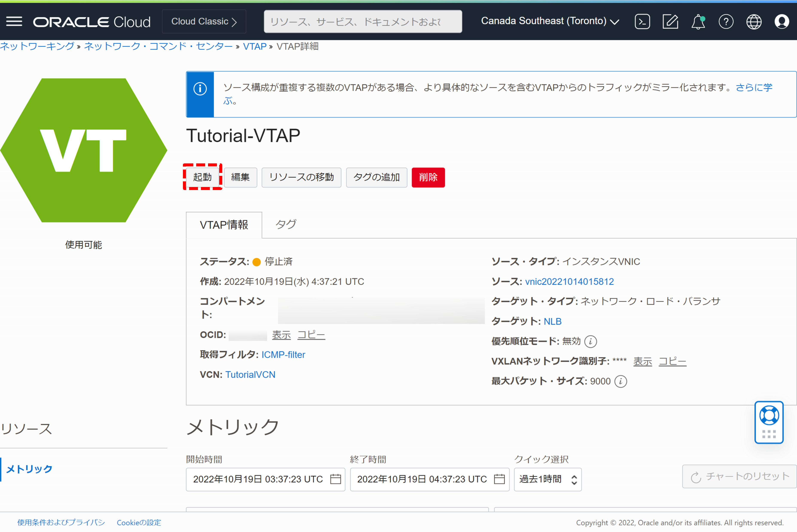Click the 終了時間 date field

[x=430, y=479]
